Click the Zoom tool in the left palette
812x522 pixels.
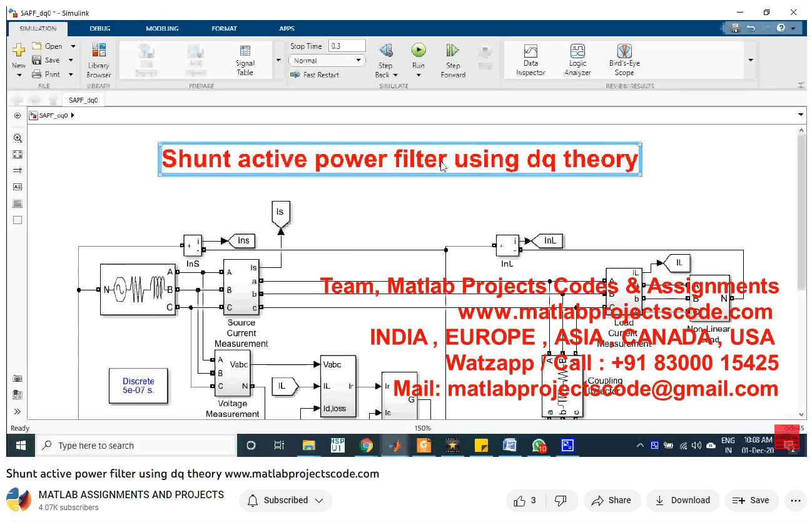[x=18, y=138]
